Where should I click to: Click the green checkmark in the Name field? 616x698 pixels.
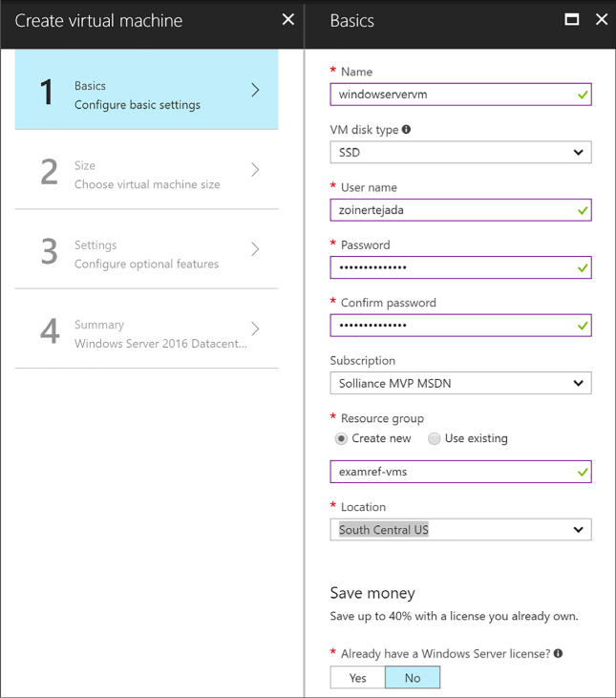pos(583,95)
